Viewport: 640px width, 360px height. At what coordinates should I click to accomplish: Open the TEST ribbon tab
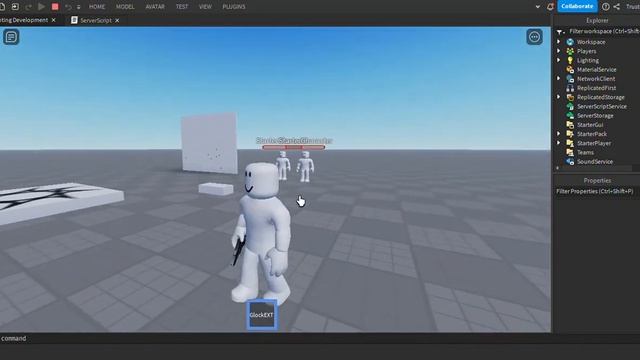pyautogui.click(x=182, y=7)
